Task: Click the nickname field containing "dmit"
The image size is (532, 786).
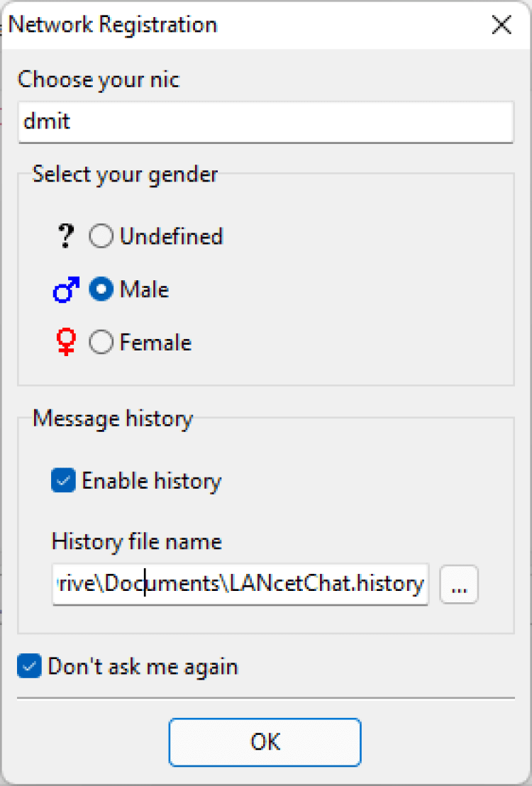Action: (265, 121)
